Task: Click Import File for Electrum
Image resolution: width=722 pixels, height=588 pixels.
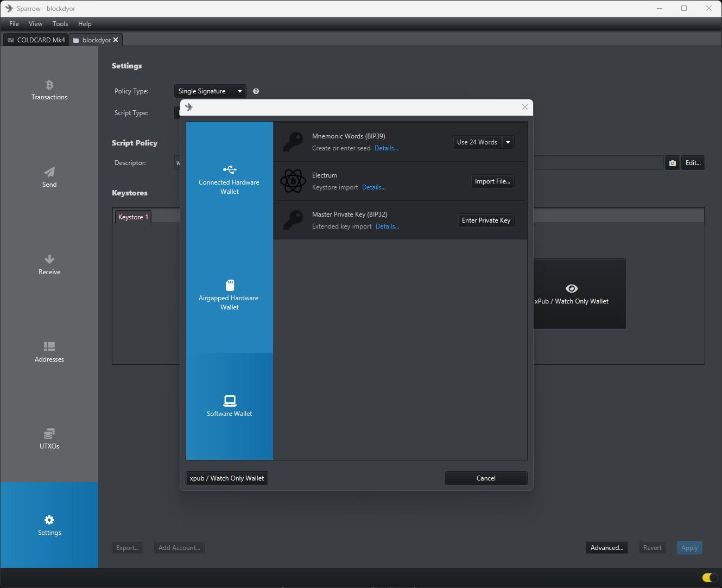Action: tap(492, 181)
